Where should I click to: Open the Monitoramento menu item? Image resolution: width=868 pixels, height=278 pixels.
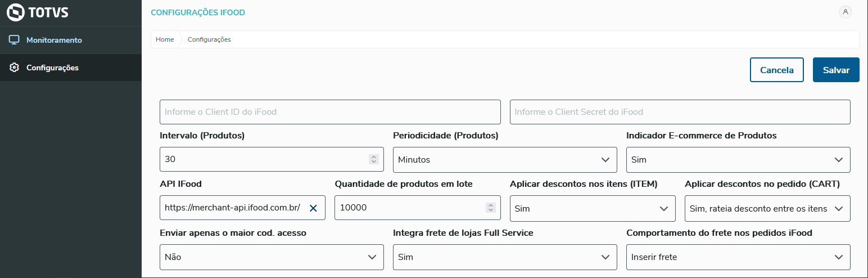[54, 40]
